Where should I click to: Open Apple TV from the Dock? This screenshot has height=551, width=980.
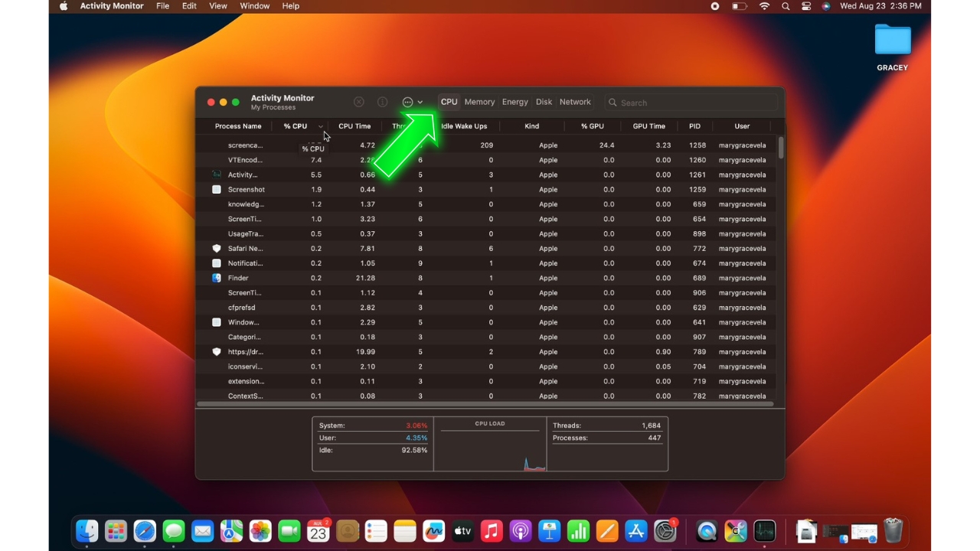coord(462,530)
